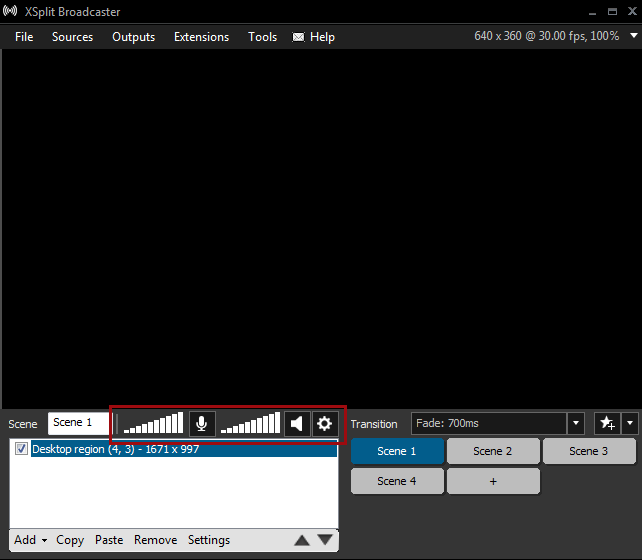Open the Help menu
This screenshot has height=560, width=642.
322,37
